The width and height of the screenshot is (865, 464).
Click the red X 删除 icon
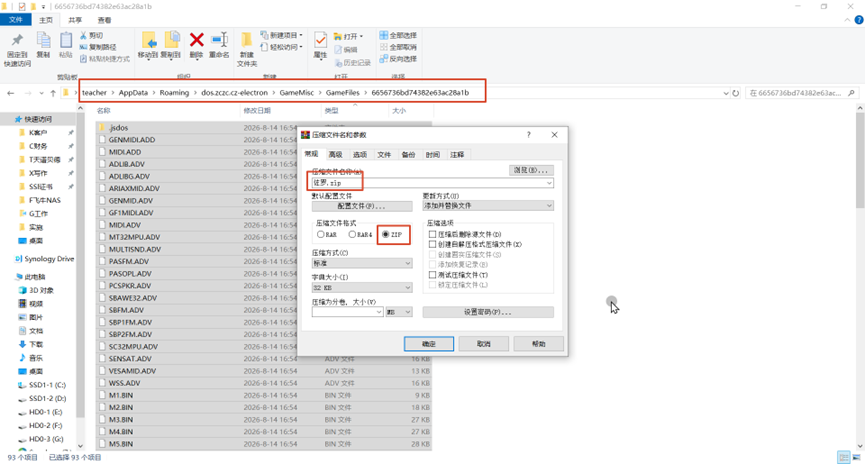[196, 40]
